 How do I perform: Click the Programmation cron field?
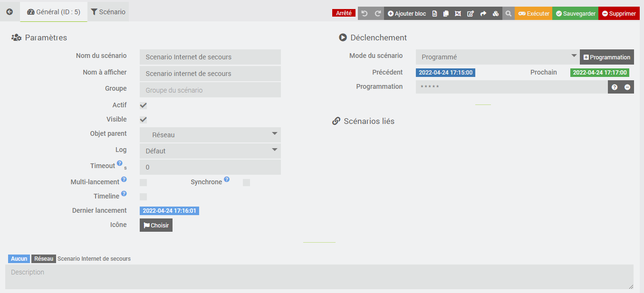click(x=511, y=87)
